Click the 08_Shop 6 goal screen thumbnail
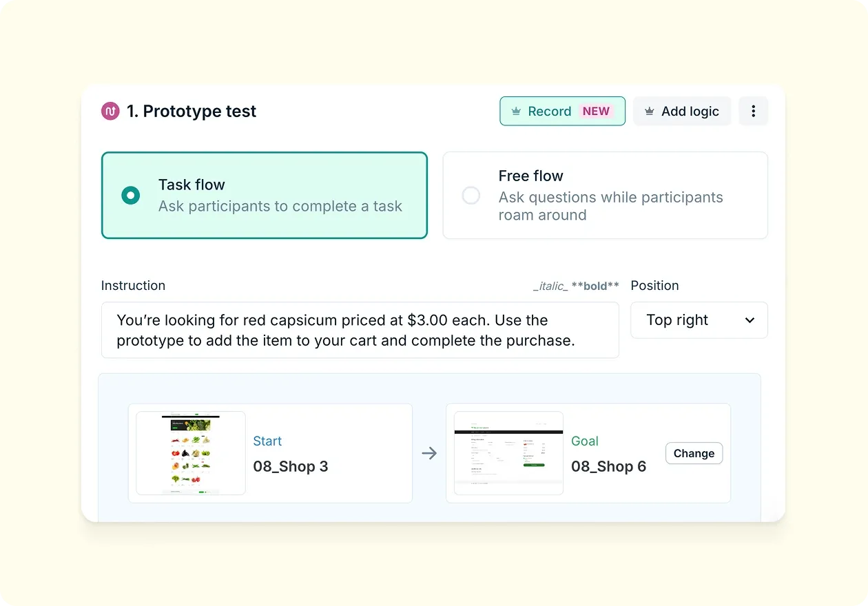 click(x=508, y=453)
